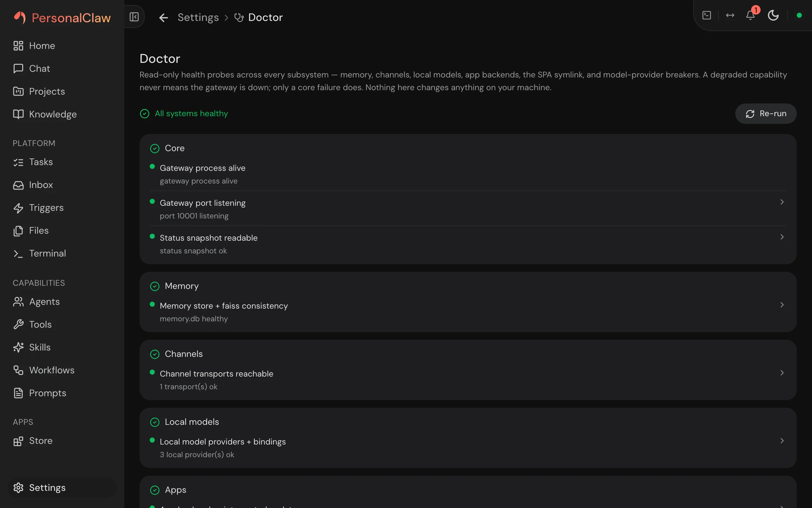Expand Memory store + faiss consistency chevron
Image resolution: width=812 pixels, height=508 pixels.
coord(782,305)
